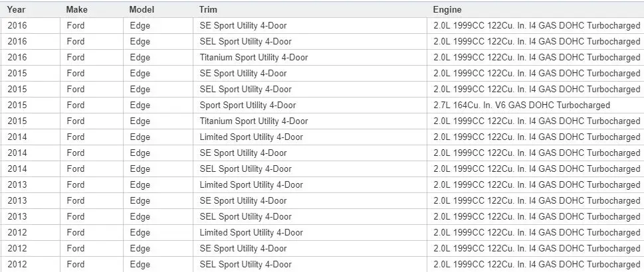The image size is (644, 272).
Task: Click 2013 SEL Sport Utility 4-Door trim
Action: click(246, 217)
